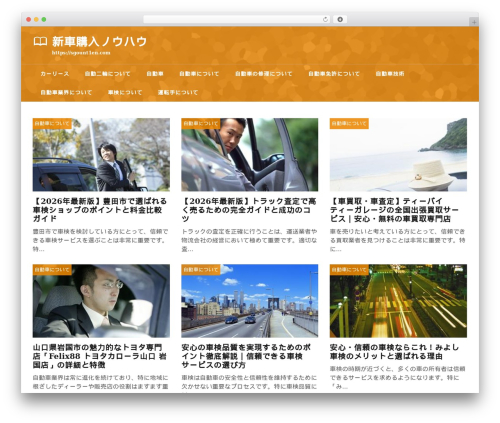500x423 pixels.
Task: Open the Felix88 トヨタカローラ山口 article title
Action: (100, 356)
